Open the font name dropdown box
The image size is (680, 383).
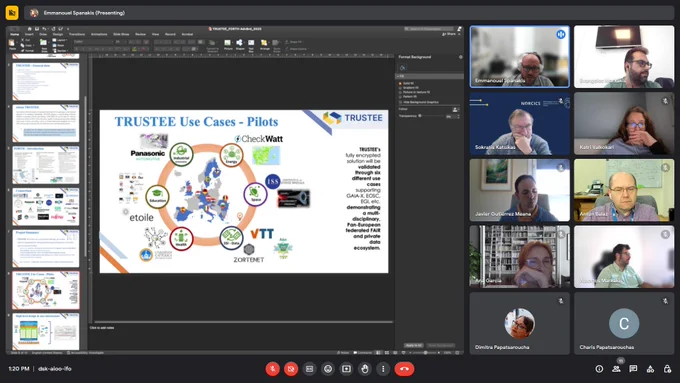[x=93, y=42]
